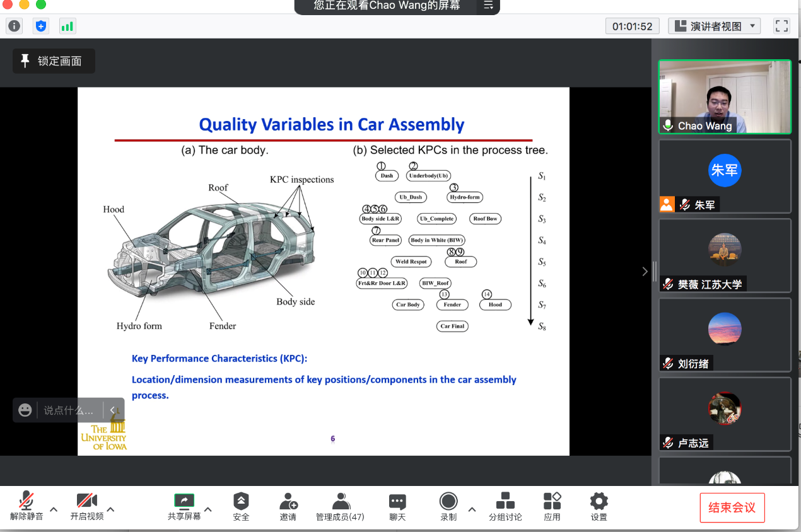
Task: Open the meeting info icon
Action: tap(14, 26)
